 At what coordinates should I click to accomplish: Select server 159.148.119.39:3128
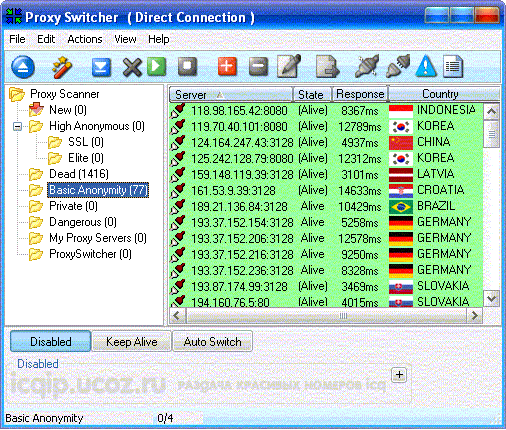(x=242, y=175)
